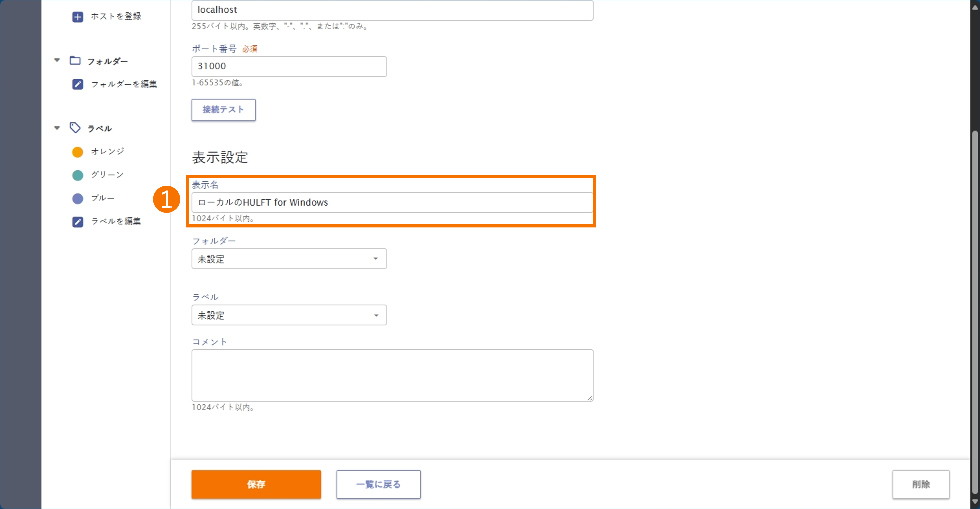The height and width of the screenshot is (509, 980).
Task: Click the pencil icon for フォルダーを編集
Action: [78, 84]
